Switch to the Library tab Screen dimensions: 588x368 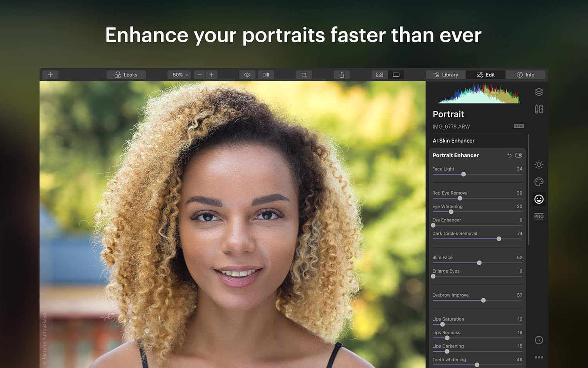click(446, 75)
